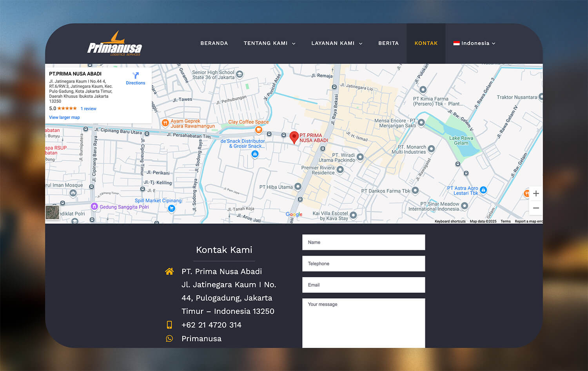Screen dimensions: 588x371
Task: Click the PT Astra Agro Lestari marker
Action: tap(483, 190)
